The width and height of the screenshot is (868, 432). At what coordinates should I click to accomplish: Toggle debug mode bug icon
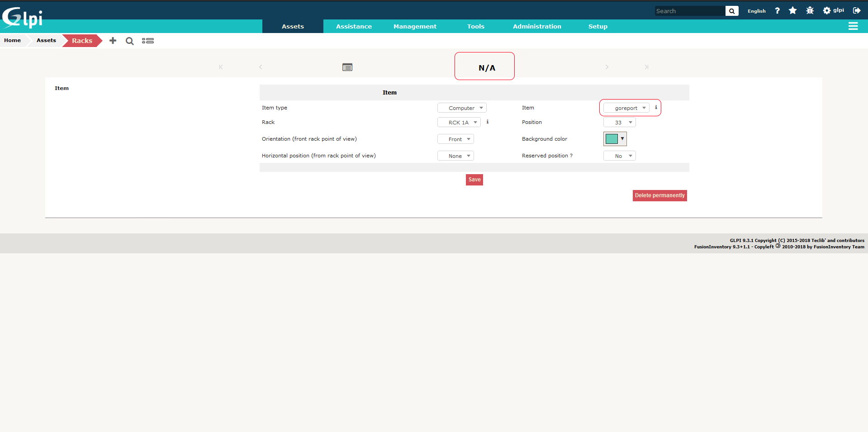pyautogui.click(x=810, y=10)
